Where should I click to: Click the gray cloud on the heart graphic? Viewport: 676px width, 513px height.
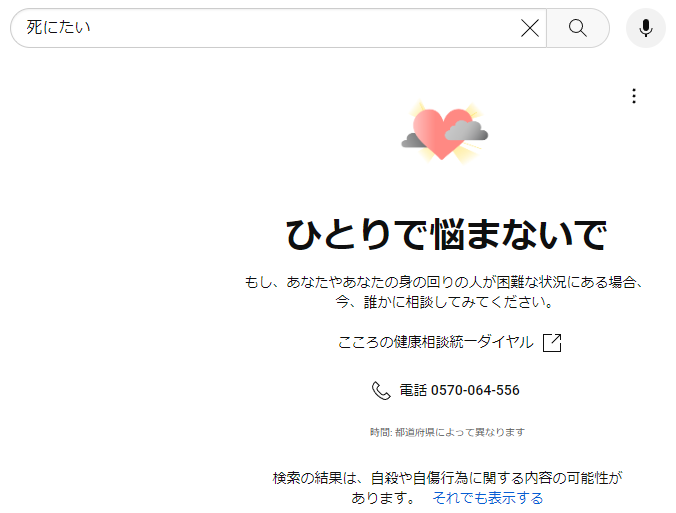pos(466,131)
